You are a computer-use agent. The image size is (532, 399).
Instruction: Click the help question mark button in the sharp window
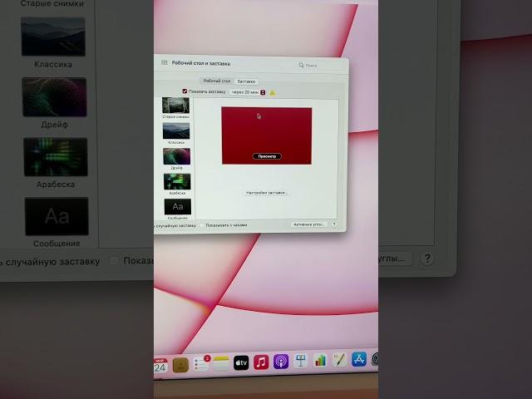[x=334, y=224]
